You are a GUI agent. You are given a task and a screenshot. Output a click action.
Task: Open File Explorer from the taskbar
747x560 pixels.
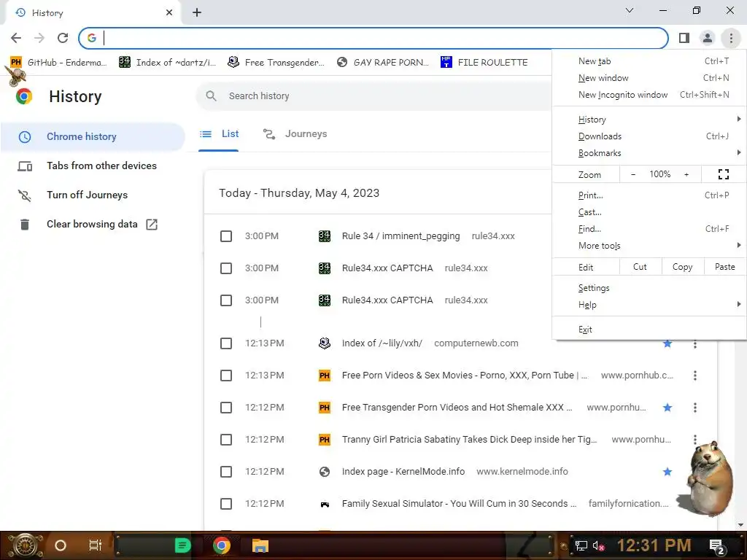pyautogui.click(x=260, y=545)
